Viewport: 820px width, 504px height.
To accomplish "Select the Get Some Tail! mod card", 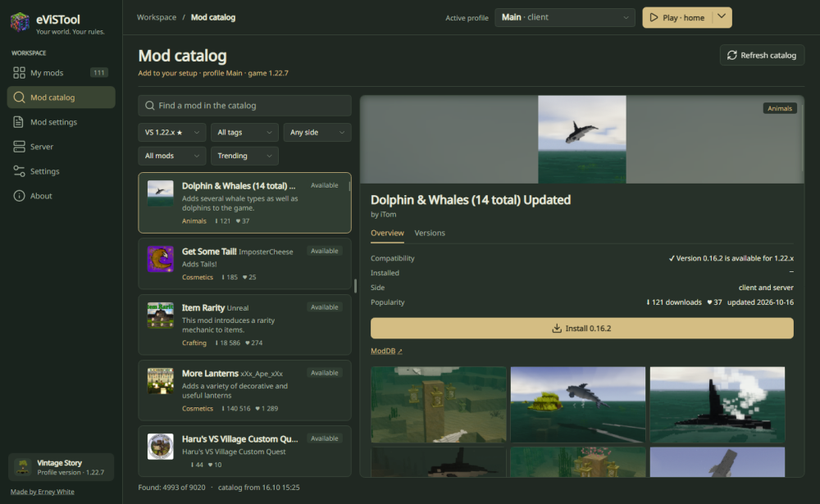I will [244, 264].
